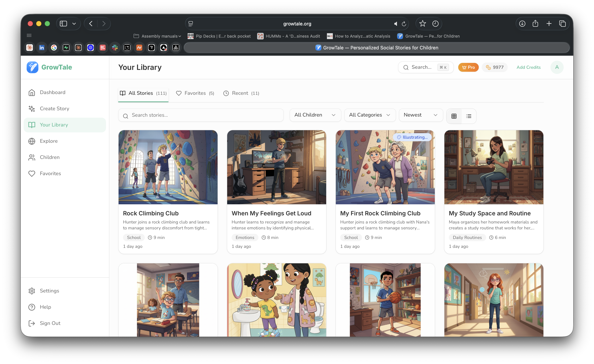The width and height of the screenshot is (594, 364).
Task: Open the Help section
Action: tap(45, 307)
